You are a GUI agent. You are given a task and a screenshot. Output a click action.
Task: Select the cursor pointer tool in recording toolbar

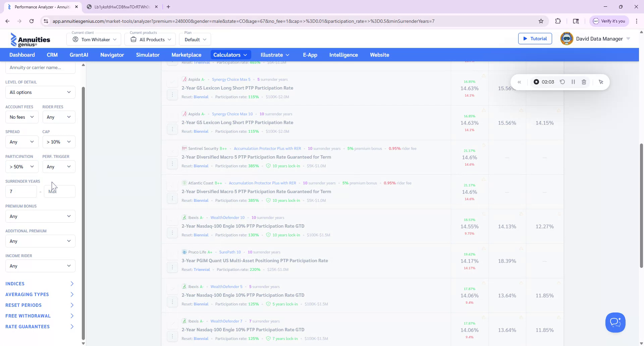[x=601, y=82]
